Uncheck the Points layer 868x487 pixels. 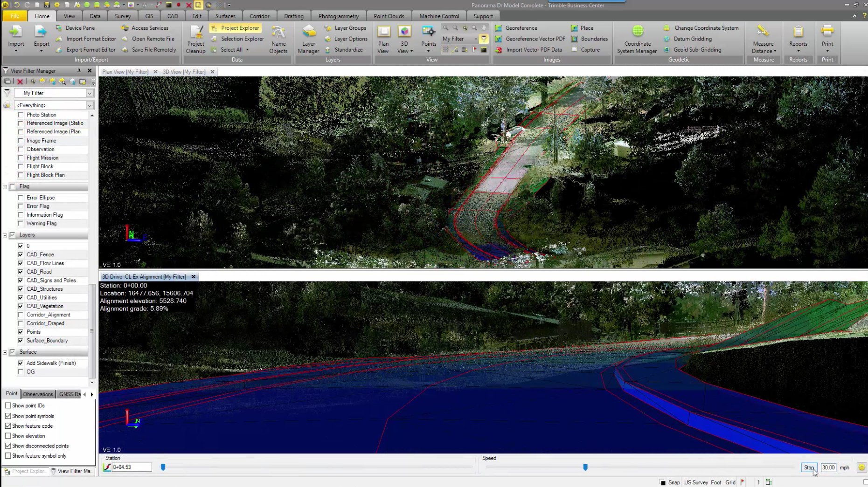pos(21,332)
